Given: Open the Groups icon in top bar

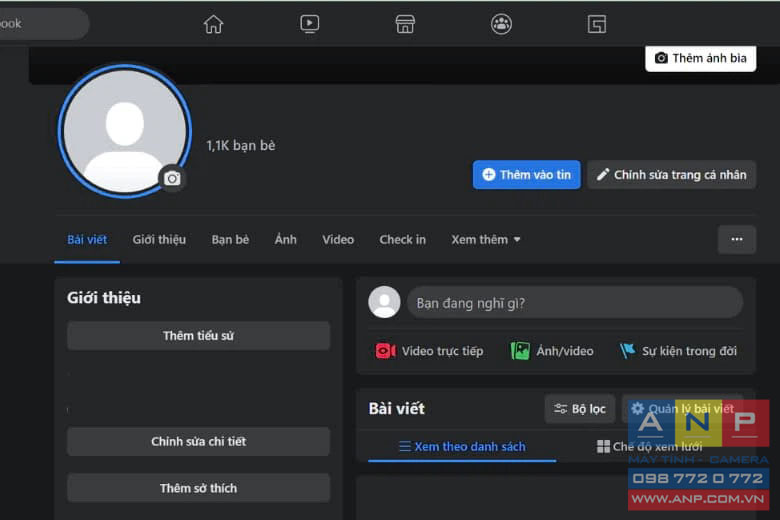Looking at the screenshot, I should (501, 24).
